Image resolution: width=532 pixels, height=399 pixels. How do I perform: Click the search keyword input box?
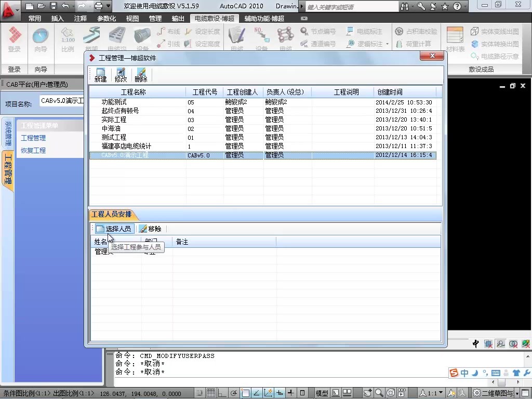tap(352, 7)
